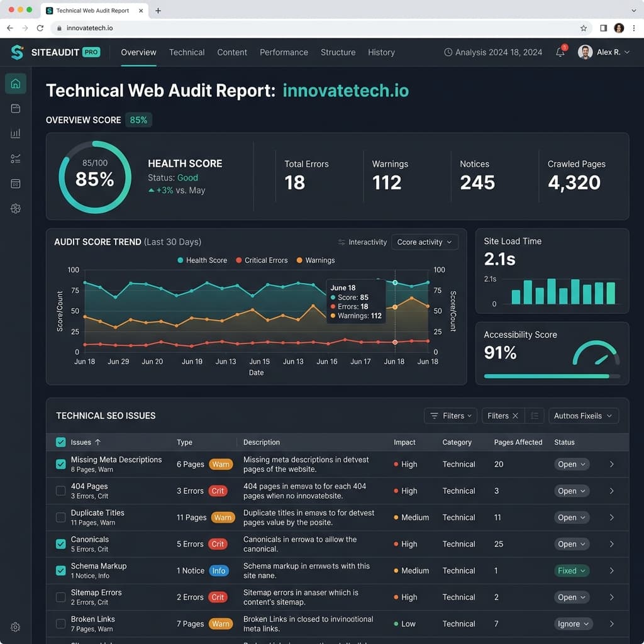Viewport: 644px width, 644px height.
Task: Click the Critical Errors legend item
Action: (262, 260)
